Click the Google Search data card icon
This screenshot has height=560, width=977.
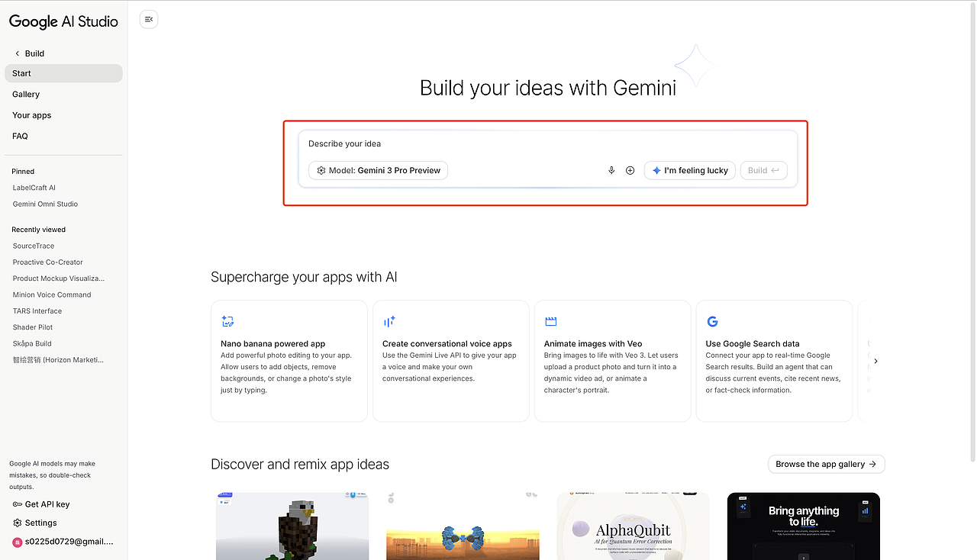(713, 322)
